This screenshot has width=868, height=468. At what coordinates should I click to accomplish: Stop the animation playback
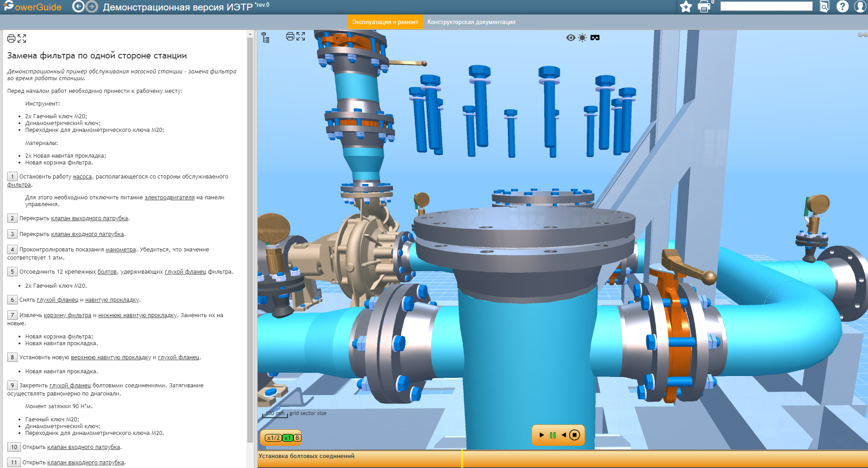click(575, 435)
